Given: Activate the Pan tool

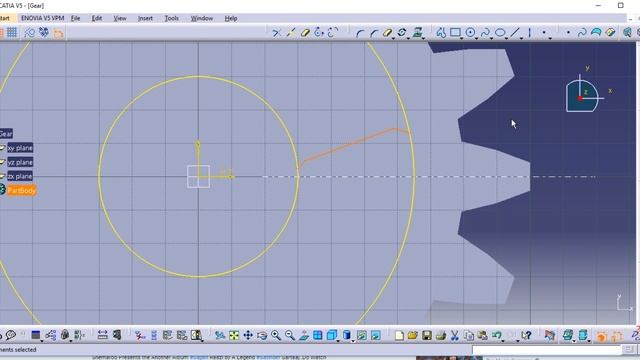Looking at the screenshot, I should click(248, 336).
